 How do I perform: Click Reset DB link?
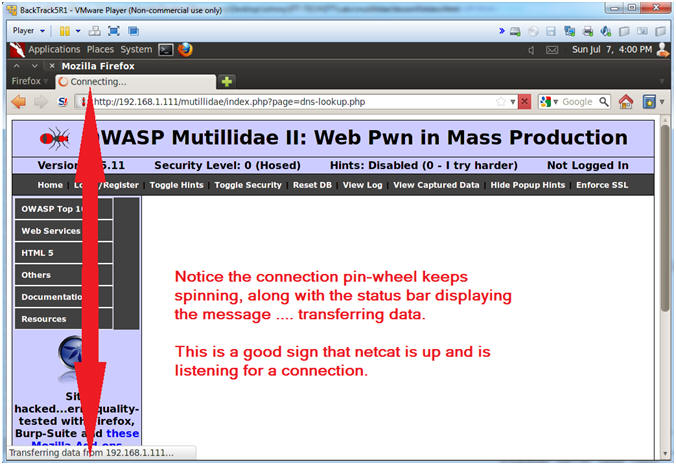pyautogui.click(x=312, y=185)
